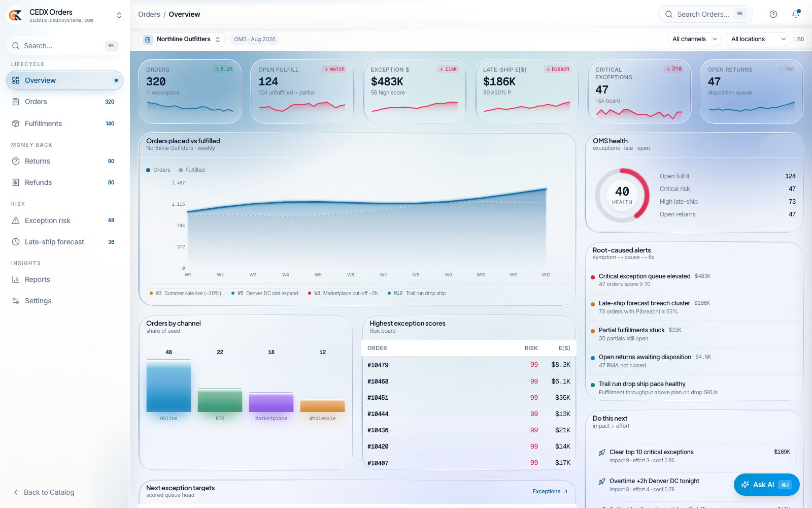Click the POS channel bar

click(x=220, y=400)
